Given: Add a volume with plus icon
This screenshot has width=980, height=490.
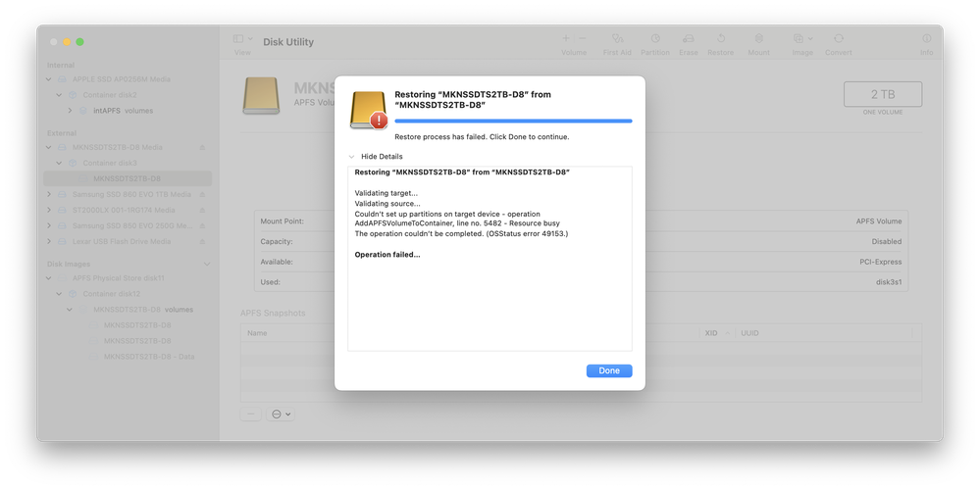Looking at the screenshot, I should pos(566,38).
